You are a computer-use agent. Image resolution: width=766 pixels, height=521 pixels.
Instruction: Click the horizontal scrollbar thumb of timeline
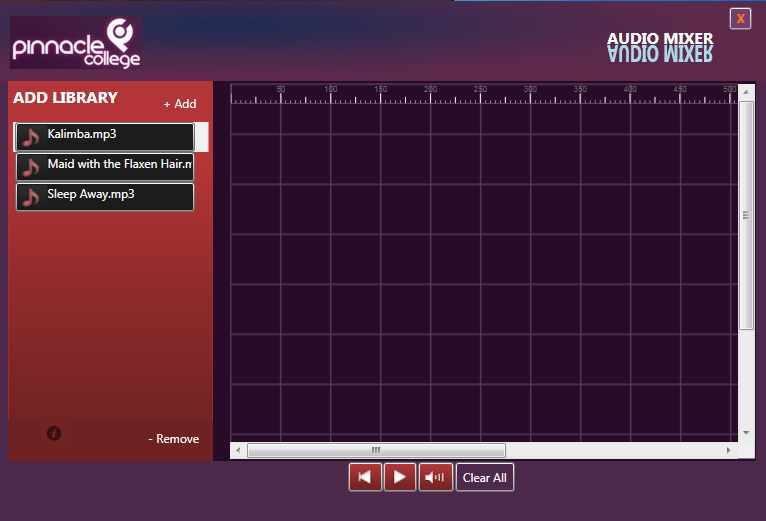pos(376,450)
